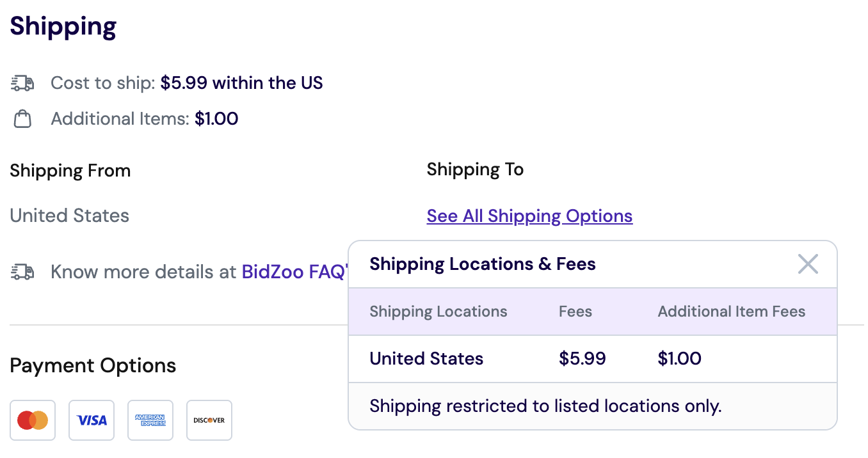Click the Mastercard payment icon
This screenshot has height=458, width=868.
click(x=33, y=420)
